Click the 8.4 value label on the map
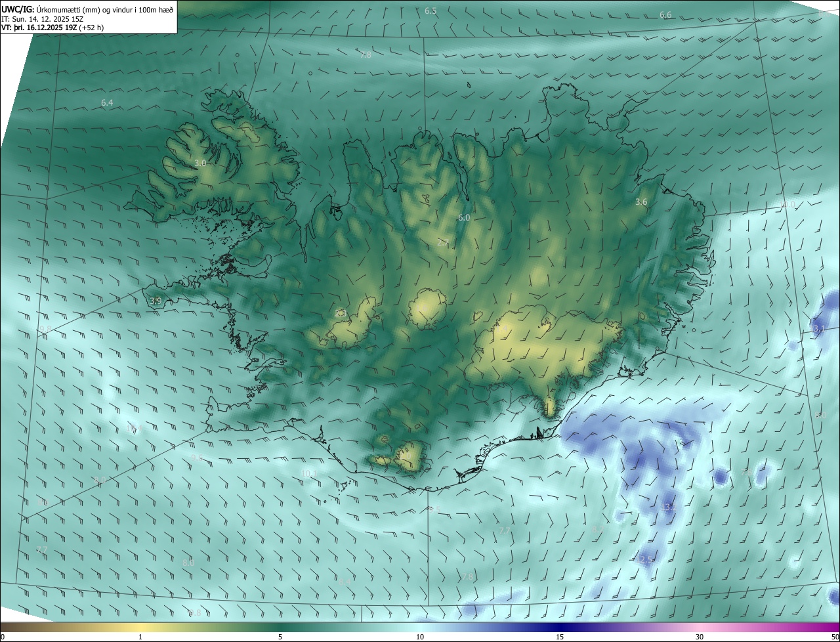840x642 pixels. [345, 582]
